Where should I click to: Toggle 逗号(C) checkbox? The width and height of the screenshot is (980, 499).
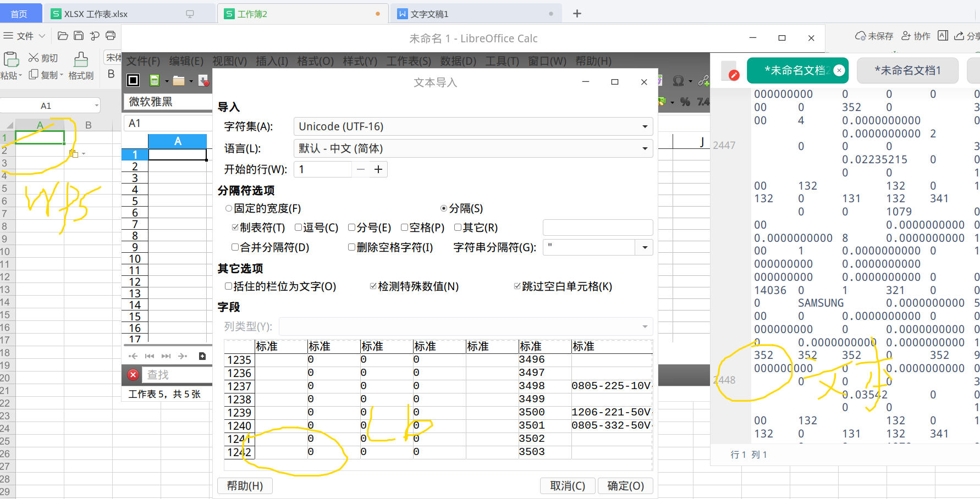[x=298, y=228]
